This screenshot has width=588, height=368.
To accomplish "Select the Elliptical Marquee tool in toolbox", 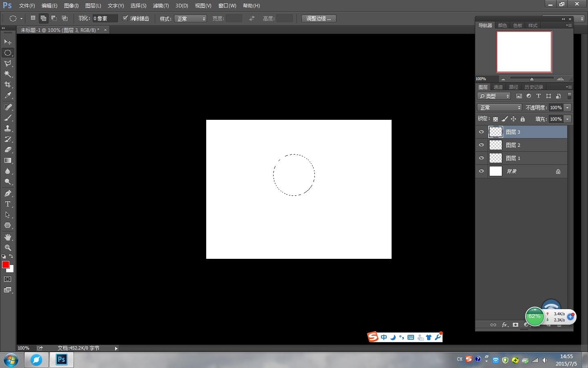I will pos(8,53).
